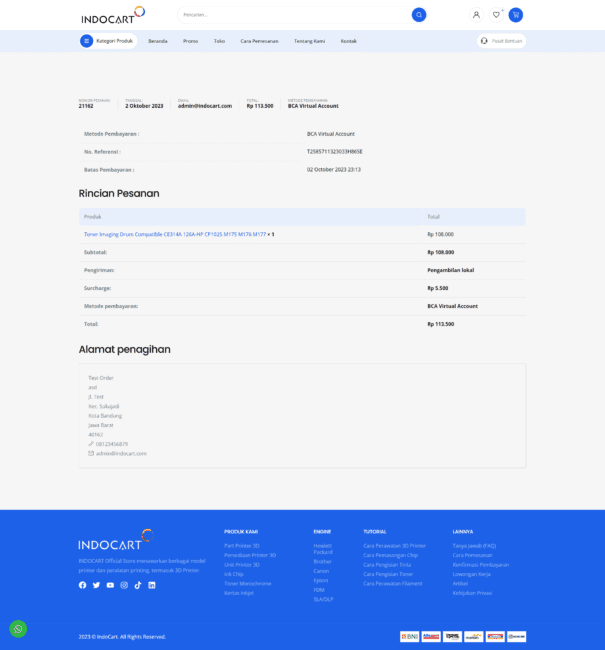The width and height of the screenshot is (605, 650).
Task: Click the Indocart logo in header
Action: (113, 15)
